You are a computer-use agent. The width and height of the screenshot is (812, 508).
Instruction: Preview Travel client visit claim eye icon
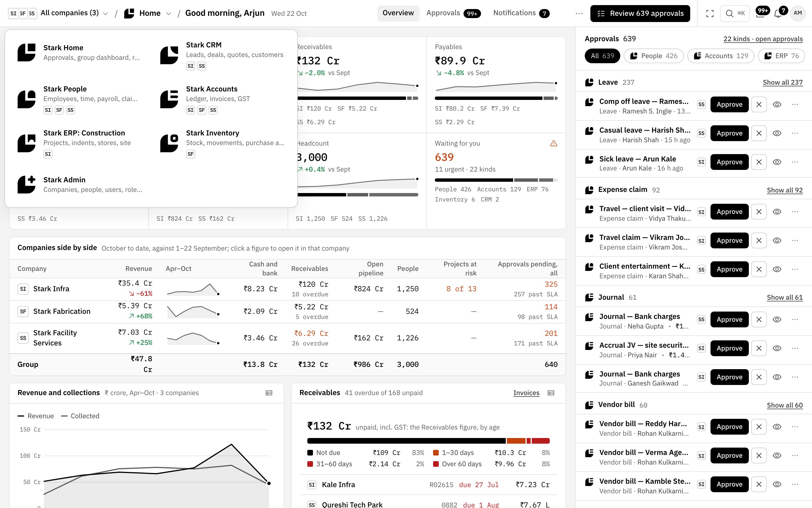tap(777, 212)
